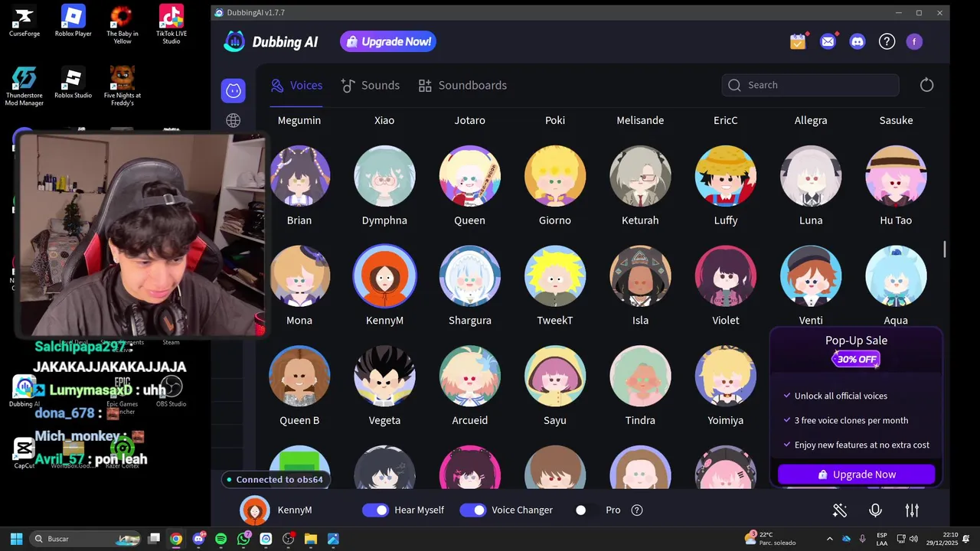Viewport: 980px width, 551px height.
Task: Click the Search voices input field
Action: point(810,85)
